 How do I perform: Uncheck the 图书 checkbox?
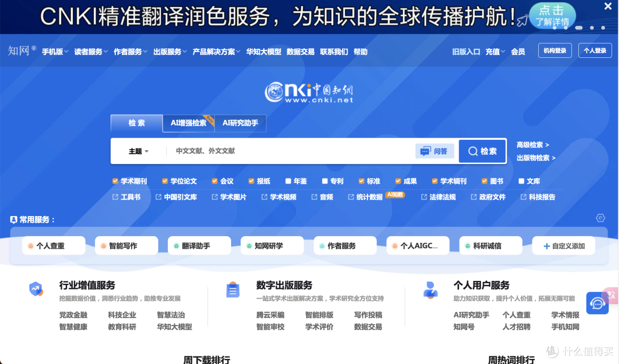tap(484, 181)
